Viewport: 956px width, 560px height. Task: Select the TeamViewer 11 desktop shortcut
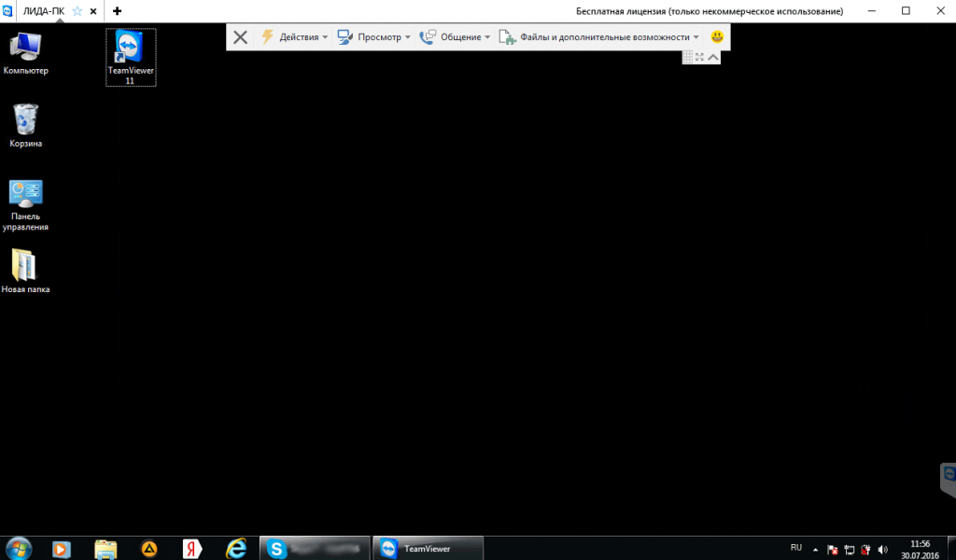pyautogui.click(x=131, y=57)
